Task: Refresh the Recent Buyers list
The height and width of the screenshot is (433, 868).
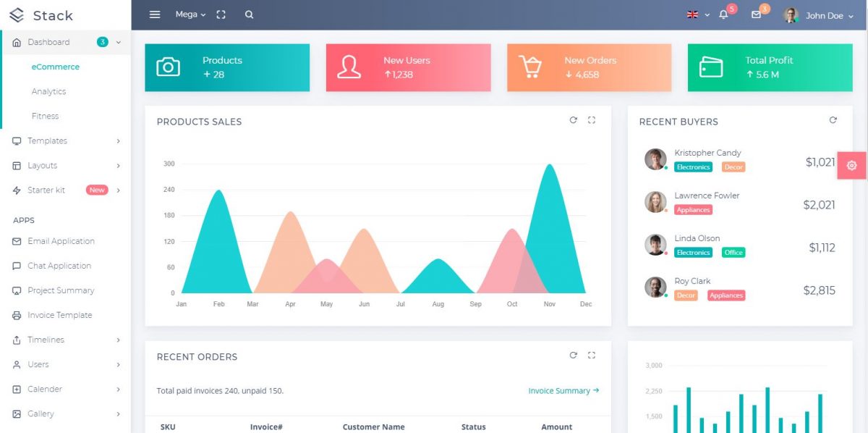Action: [833, 120]
